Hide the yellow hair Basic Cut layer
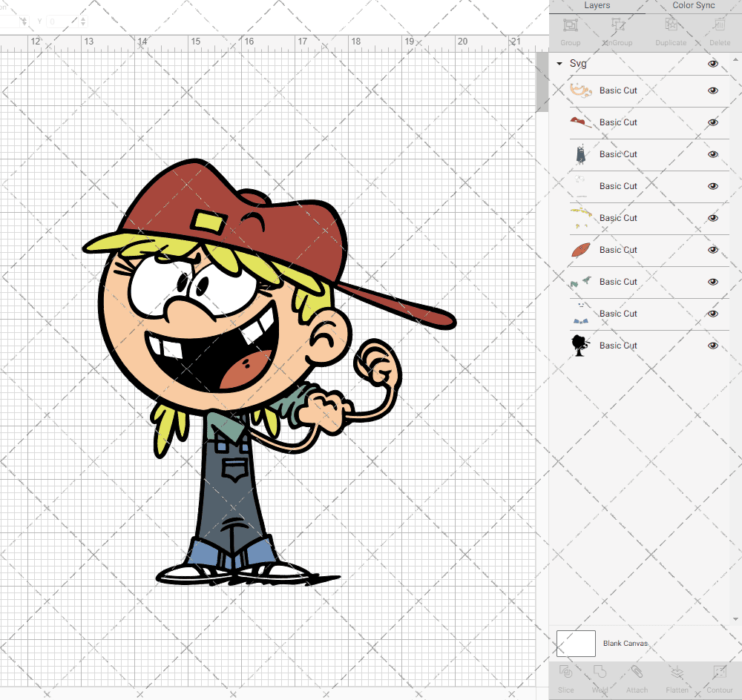Screen dimensions: 742x700 [713, 218]
